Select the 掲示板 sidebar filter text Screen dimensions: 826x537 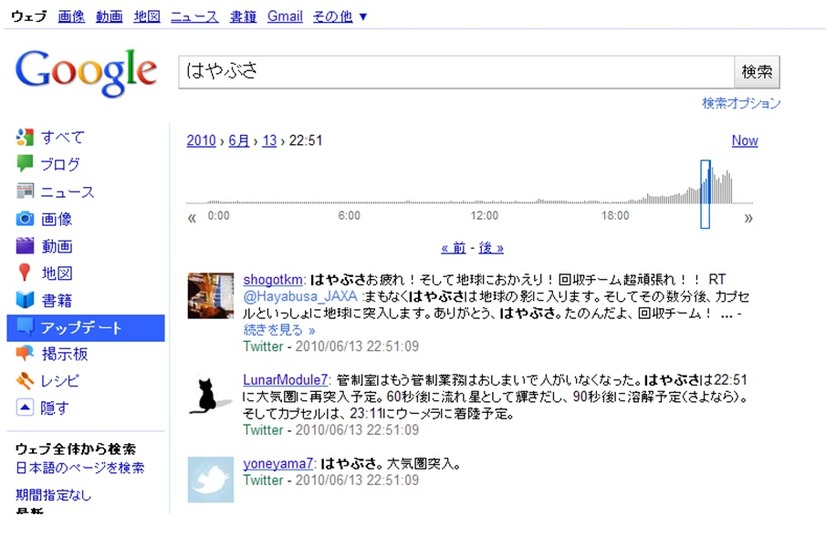point(65,354)
